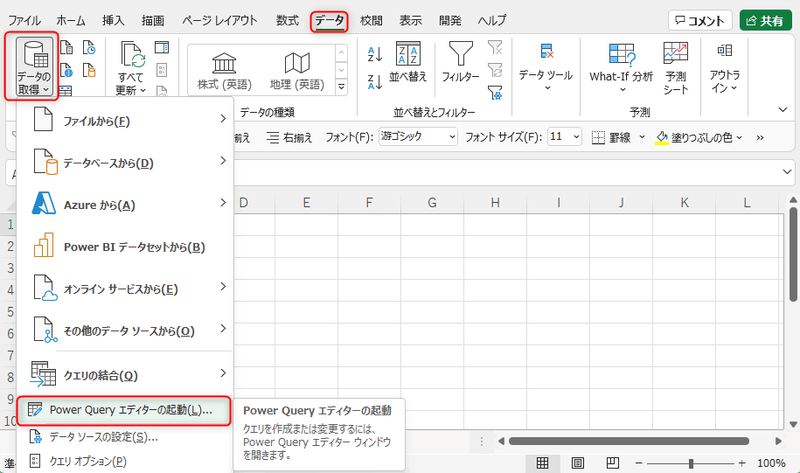The height and width of the screenshot is (473, 800).
Task: Expand the formula bar chevron
Action: (x=787, y=172)
